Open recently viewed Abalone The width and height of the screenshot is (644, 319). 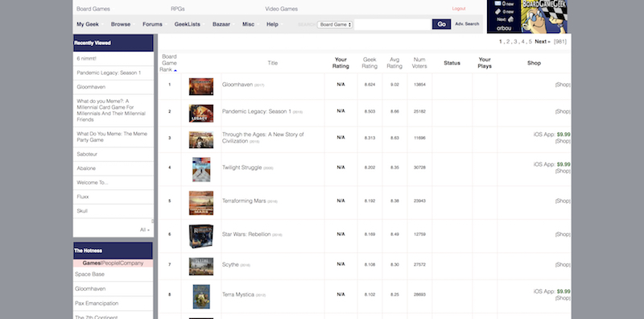coord(86,168)
